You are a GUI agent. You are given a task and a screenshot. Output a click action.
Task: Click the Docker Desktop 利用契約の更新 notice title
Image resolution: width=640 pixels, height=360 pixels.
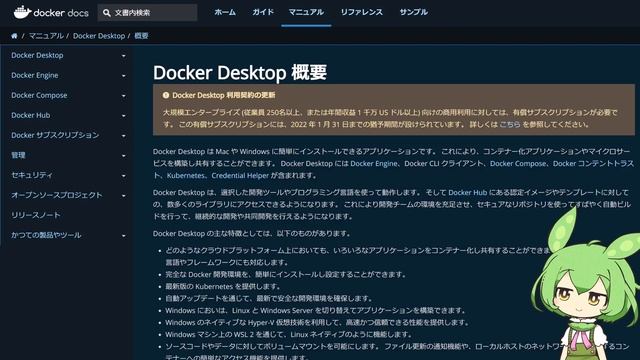pos(224,95)
